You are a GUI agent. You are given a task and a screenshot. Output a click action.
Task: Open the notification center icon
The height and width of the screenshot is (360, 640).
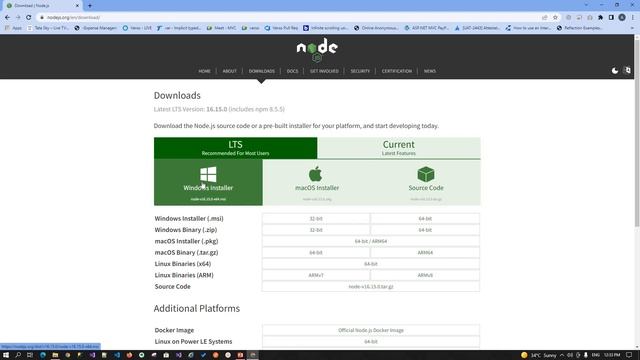629,355
